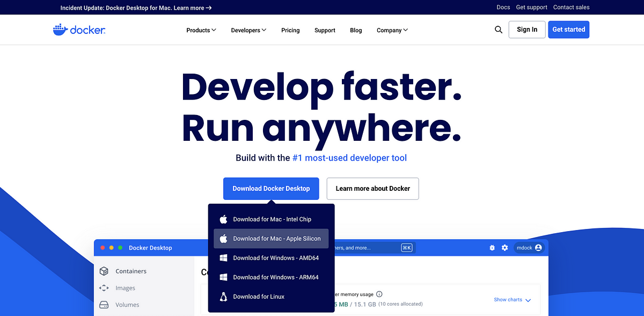The image size is (644, 316).
Task: Open the Blog page
Action: click(x=356, y=30)
